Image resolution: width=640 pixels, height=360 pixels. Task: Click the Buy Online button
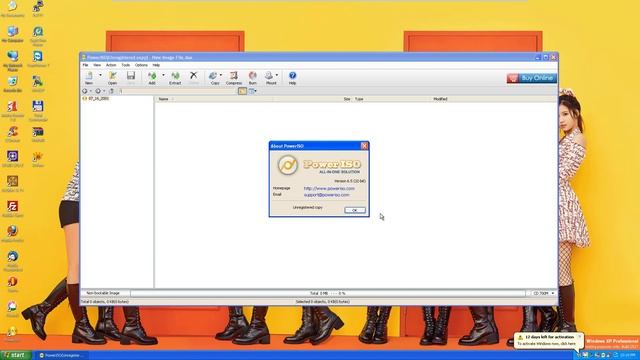click(532, 78)
